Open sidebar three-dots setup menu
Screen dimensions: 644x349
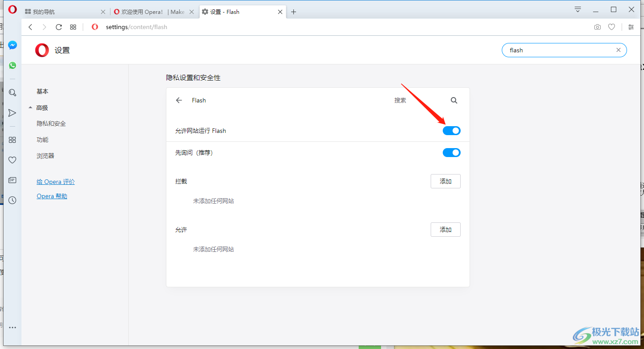coord(13,328)
